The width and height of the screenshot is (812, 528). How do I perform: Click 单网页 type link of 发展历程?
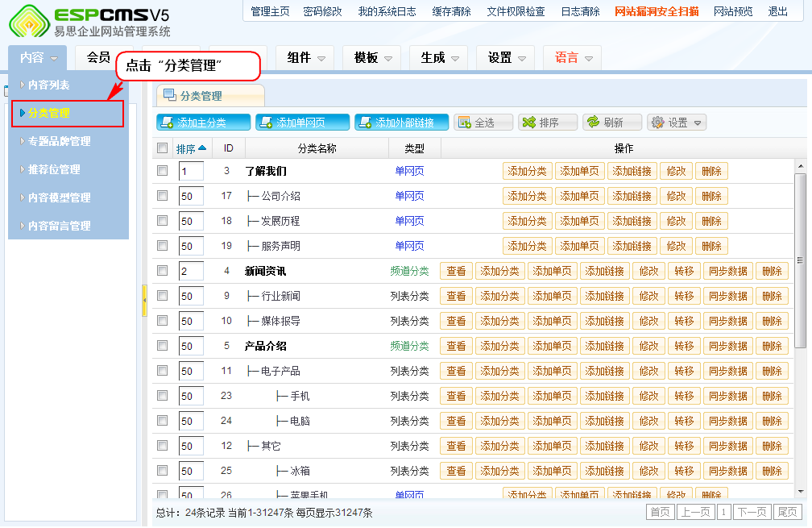click(x=409, y=221)
